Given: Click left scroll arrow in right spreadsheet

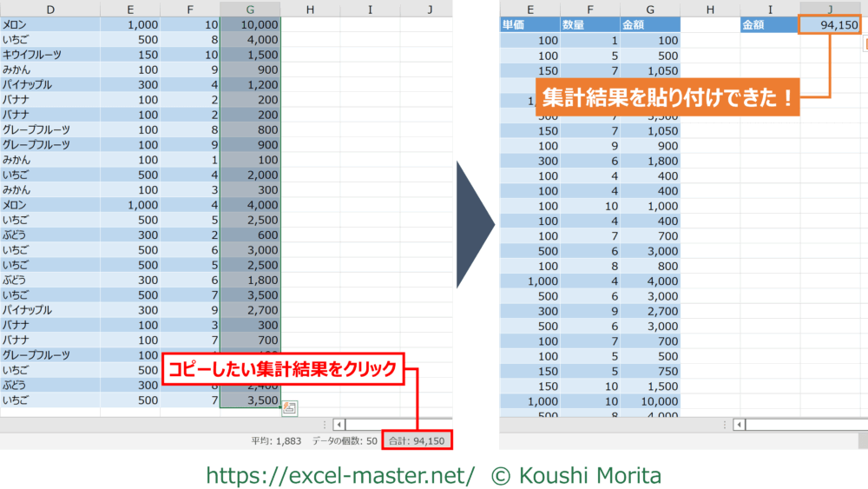Looking at the screenshot, I should [739, 425].
